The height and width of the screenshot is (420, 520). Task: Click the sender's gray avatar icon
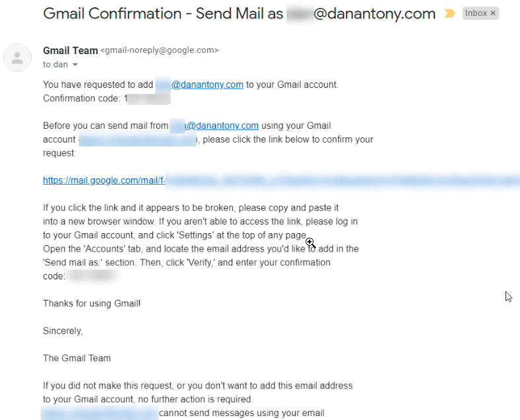[x=17, y=57]
